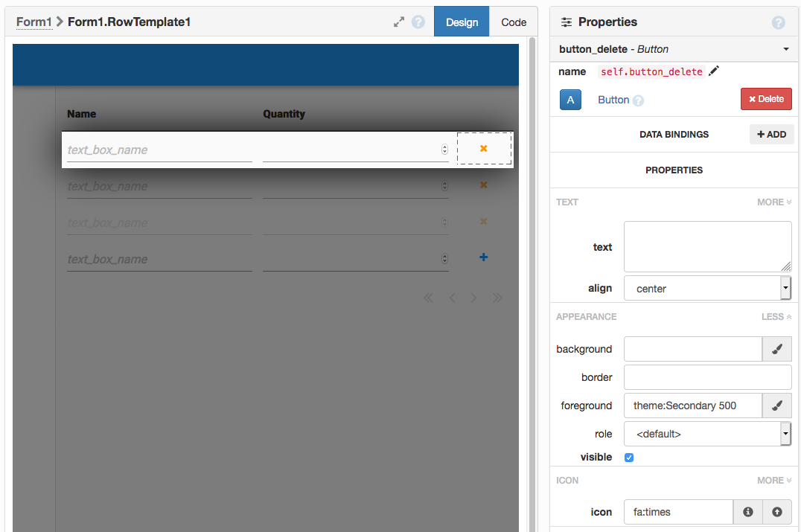The image size is (801, 532).
Task: Switch to the Code tab
Action: coord(514,22)
